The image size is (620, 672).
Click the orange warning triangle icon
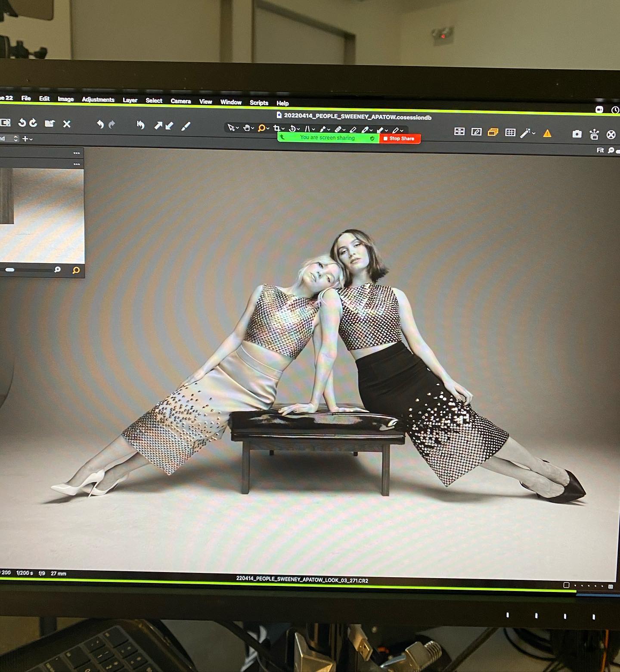[547, 133]
